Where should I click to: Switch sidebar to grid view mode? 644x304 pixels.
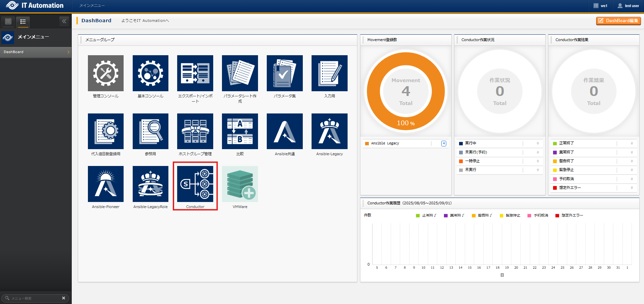coord(8,22)
